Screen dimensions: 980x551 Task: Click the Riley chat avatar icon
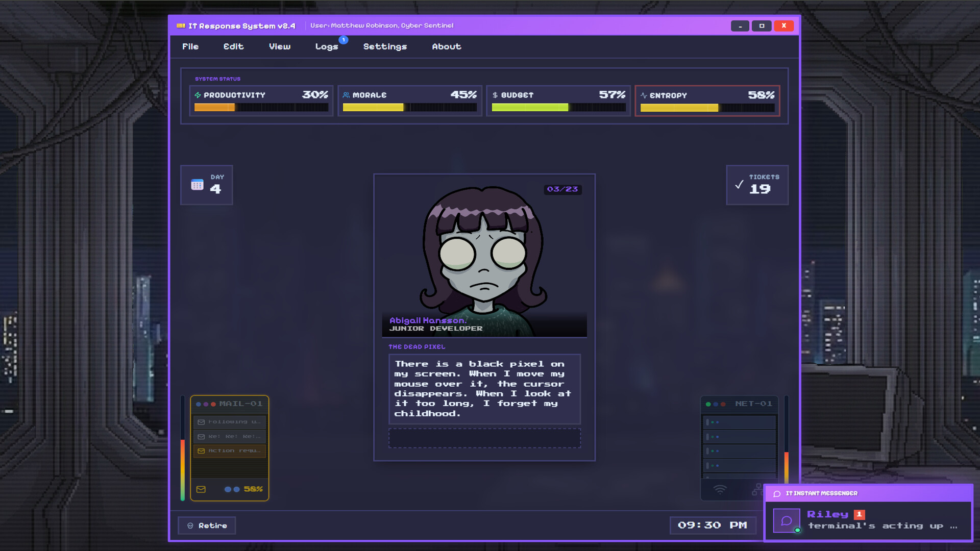pyautogui.click(x=786, y=521)
